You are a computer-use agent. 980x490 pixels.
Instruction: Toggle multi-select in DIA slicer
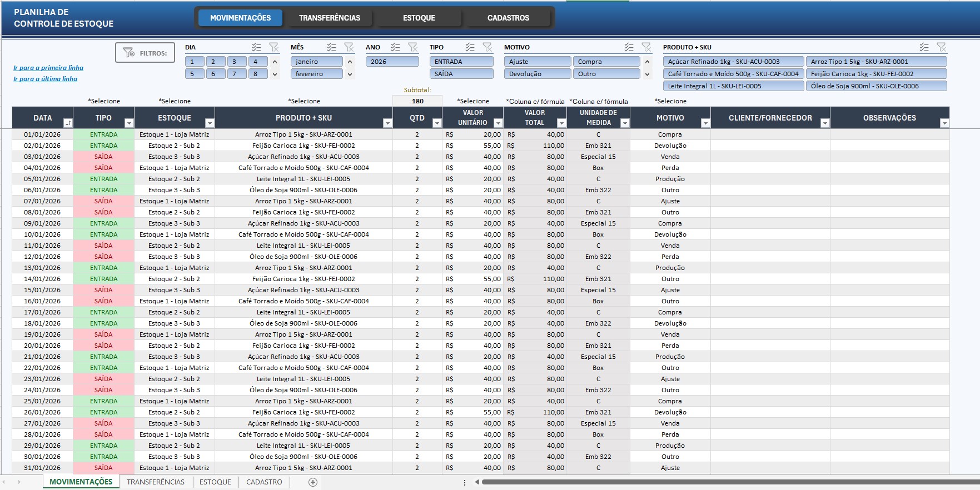tap(256, 47)
